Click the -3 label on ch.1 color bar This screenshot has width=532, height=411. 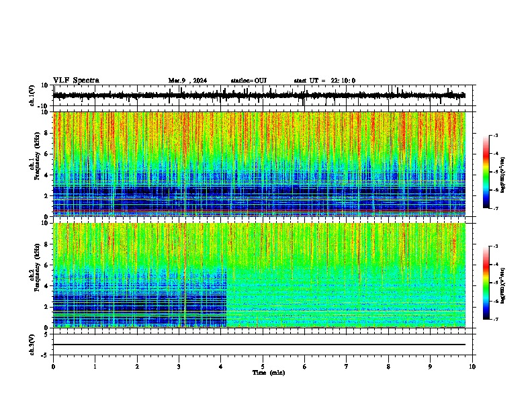[x=495, y=135]
